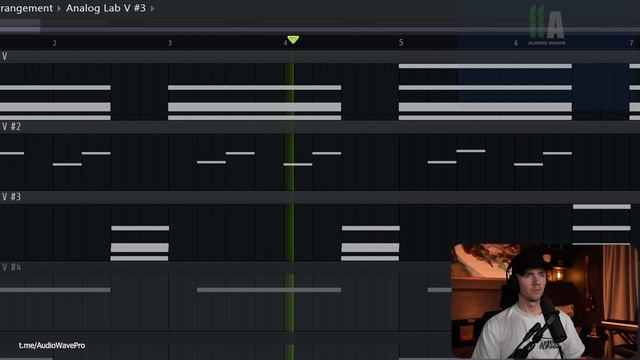The height and width of the screenshot is (360, 640).
Task: Expand the arrow between Arrangement and Analog Lab
Action: coord(59,9)
